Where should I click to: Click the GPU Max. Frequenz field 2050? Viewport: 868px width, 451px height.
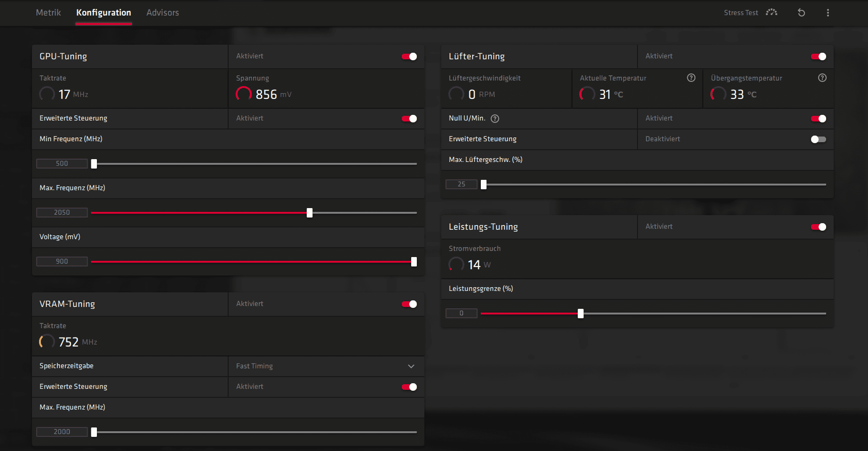click(x=62, y=212)
